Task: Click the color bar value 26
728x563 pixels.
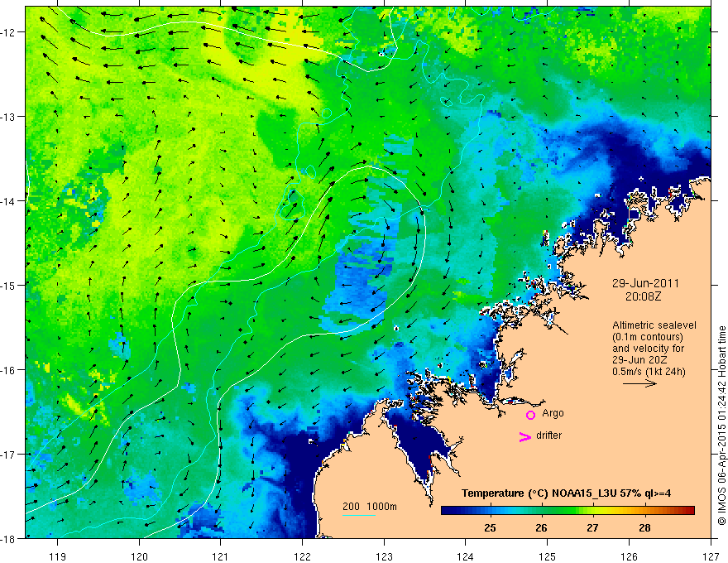Action: pyautogui.click(x=541, y=527)
